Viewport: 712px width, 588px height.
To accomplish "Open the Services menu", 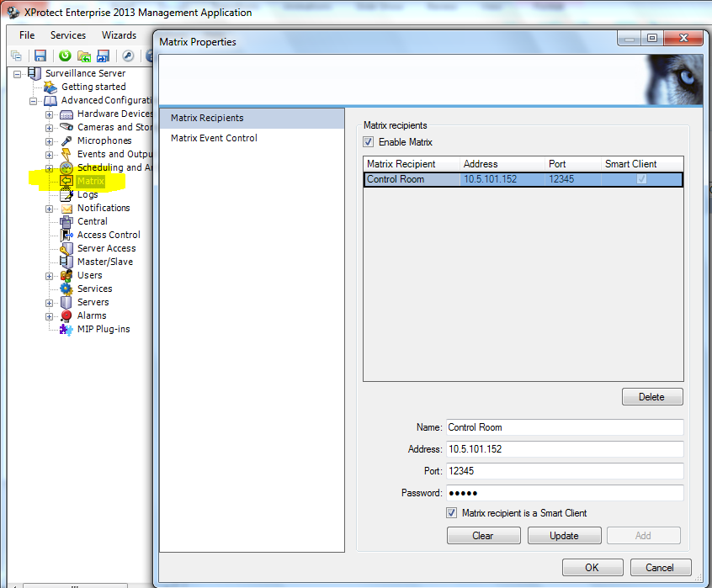I will [68, 35].
